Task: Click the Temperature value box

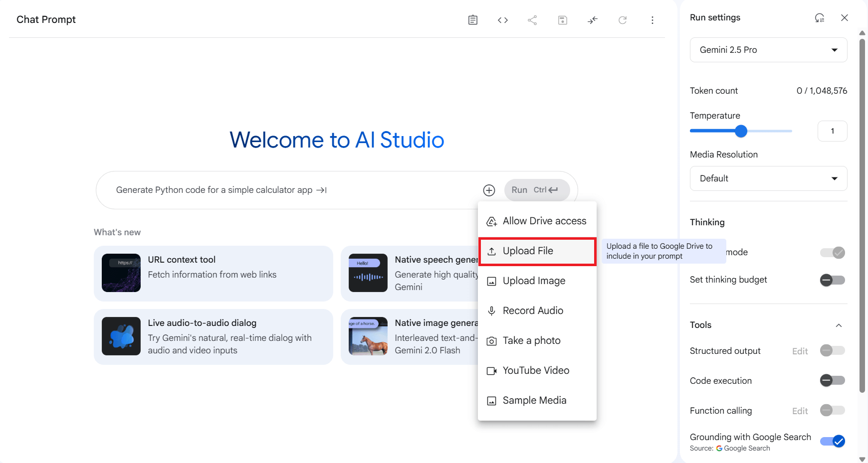Action: click(x=832, y=131)
